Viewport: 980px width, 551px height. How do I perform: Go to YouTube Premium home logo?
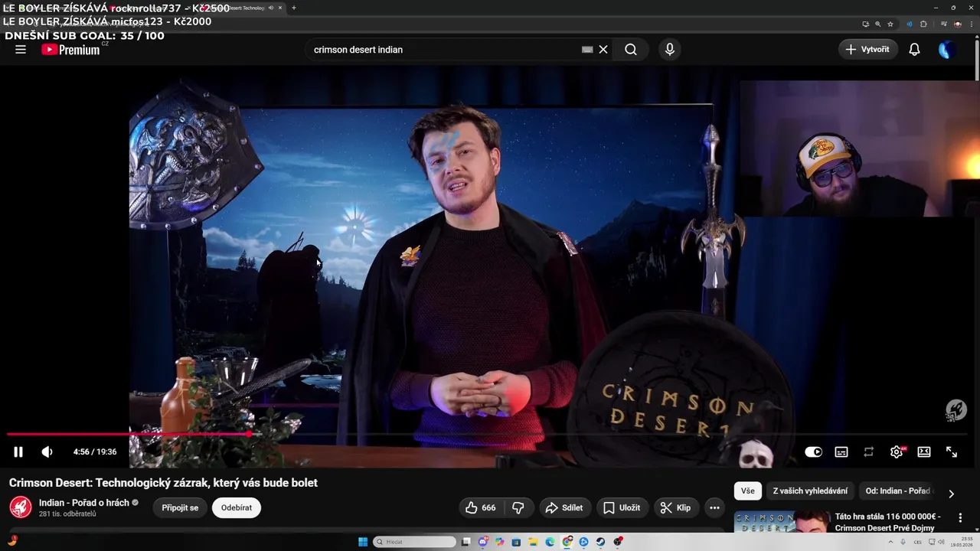click(70, 49)
